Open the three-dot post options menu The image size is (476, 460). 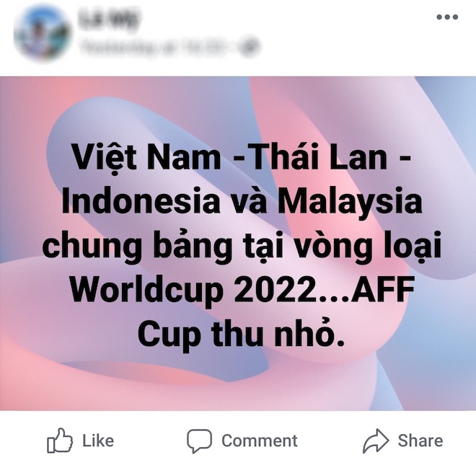447,17
